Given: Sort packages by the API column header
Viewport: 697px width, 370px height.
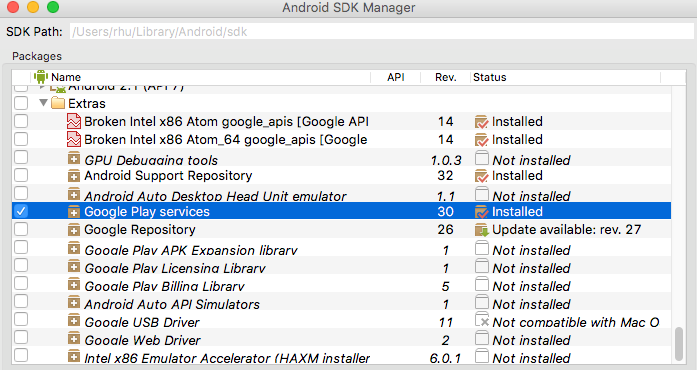Looking at the screenshot, I should click(x=396, y=77).
